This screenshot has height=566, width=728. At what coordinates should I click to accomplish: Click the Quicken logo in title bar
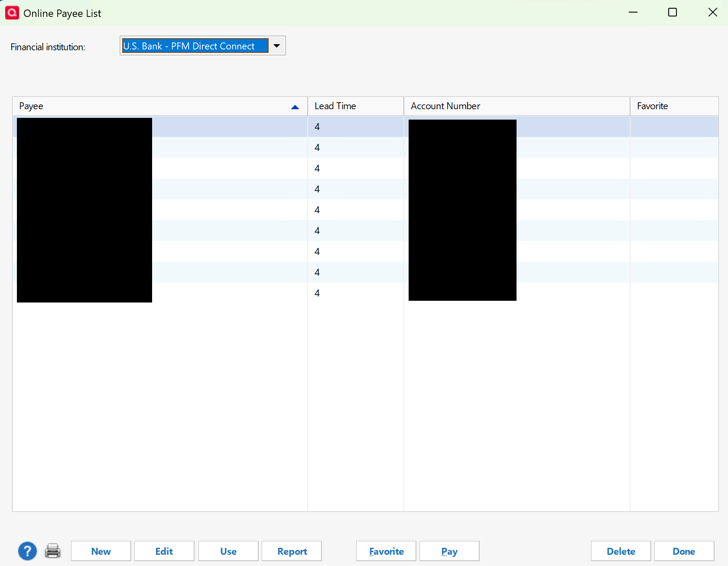coord(12,13)
